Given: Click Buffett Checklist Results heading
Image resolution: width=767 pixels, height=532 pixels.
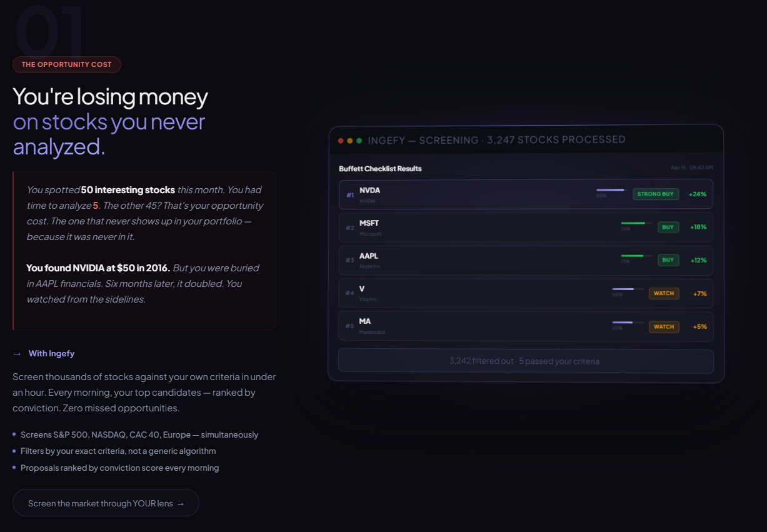Looking at the screenshot, I should 380,169.
